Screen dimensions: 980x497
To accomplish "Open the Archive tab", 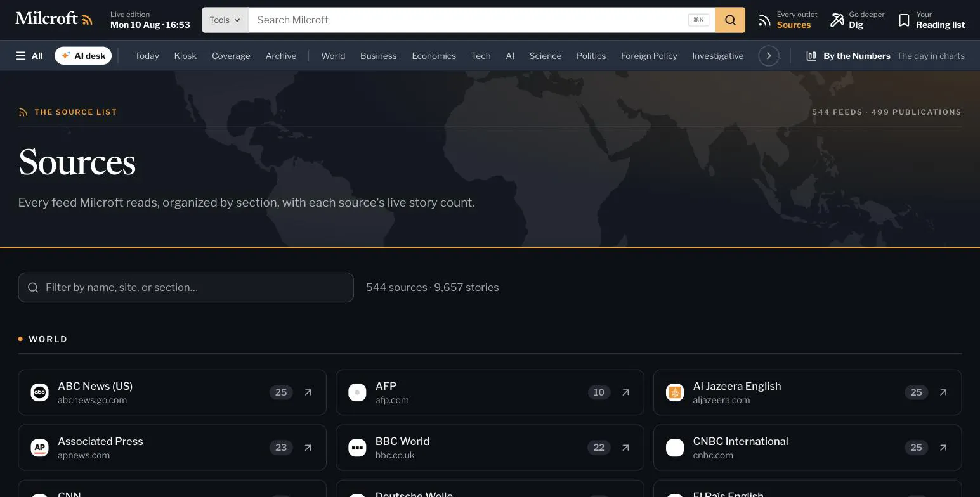I will coord(281,56).
